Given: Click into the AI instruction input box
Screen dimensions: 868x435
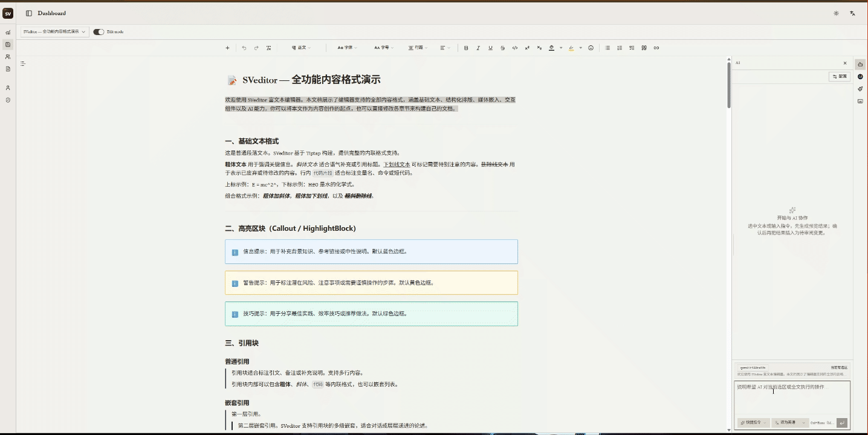Looking at the screenshot, I should tap(792, 399).
